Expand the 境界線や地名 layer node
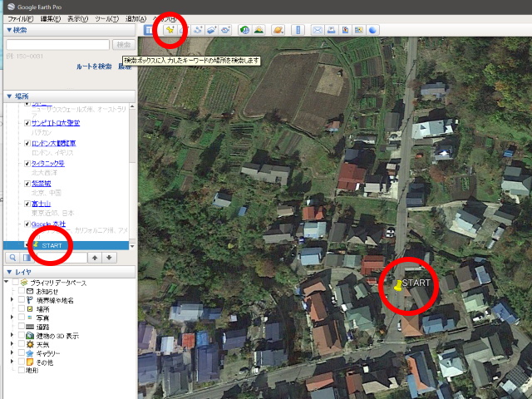The image size is (532, 399). [x=12, y=299]
